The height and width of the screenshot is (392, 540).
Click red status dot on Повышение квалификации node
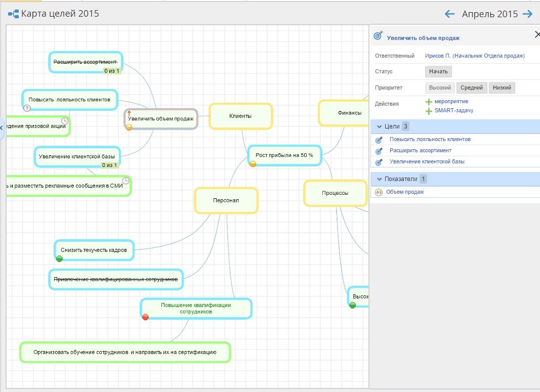point(145,317)
